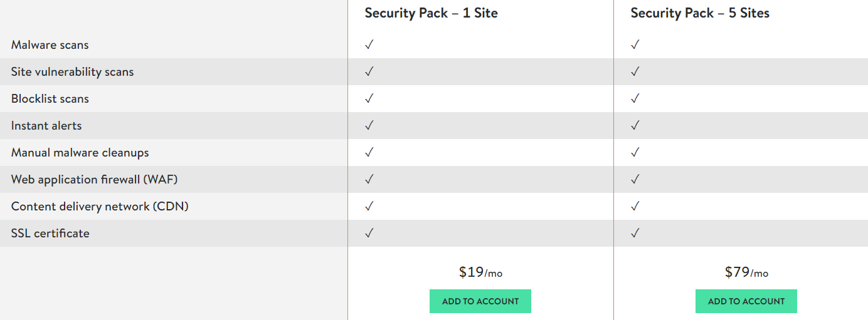Click CDN checkmark under 5 Sites column
The width and height of the screenshot is (868, 320).
(635, 206)
